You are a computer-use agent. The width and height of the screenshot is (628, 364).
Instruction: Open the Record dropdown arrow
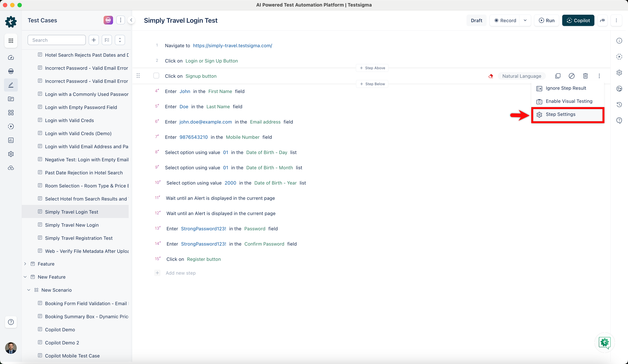pyautogui.click(x=525, y=20)
